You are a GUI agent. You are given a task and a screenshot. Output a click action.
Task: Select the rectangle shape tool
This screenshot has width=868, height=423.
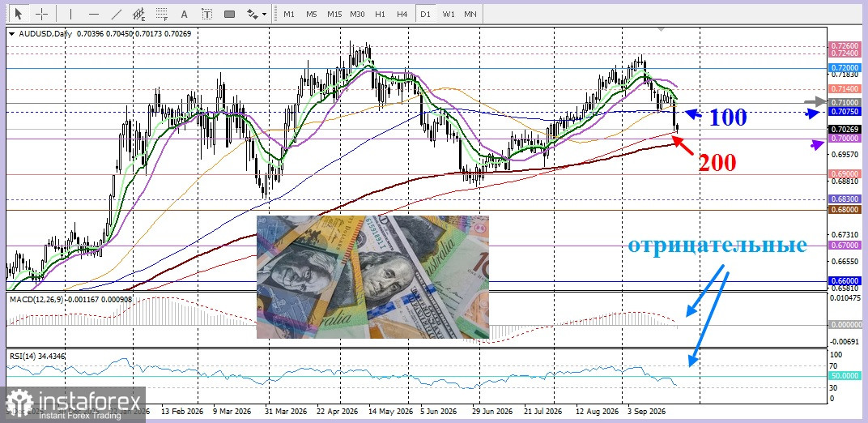coord(229,13)
